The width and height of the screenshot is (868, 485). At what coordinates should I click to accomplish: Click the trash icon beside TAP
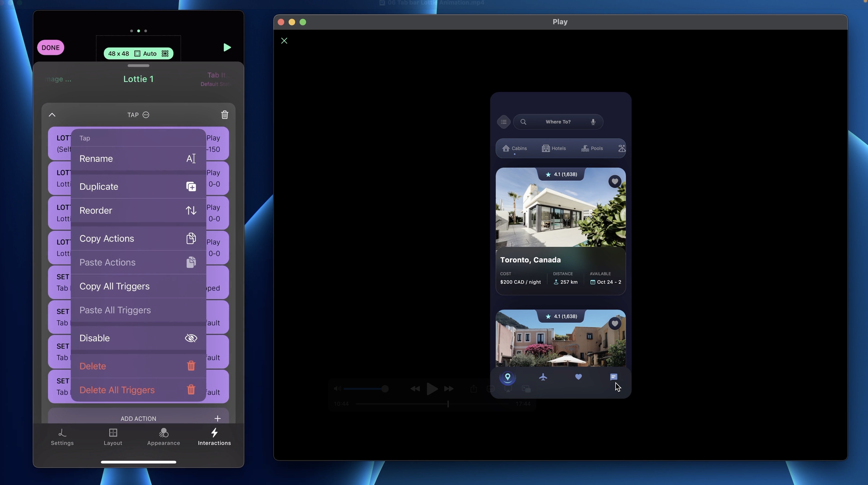click(224, 115)
